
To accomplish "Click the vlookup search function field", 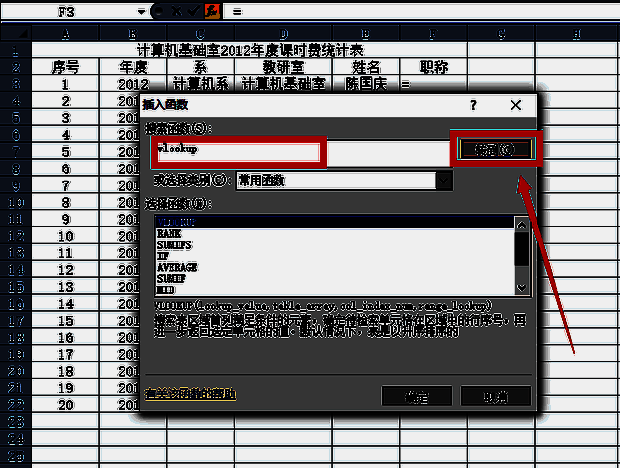I will 238,150.
